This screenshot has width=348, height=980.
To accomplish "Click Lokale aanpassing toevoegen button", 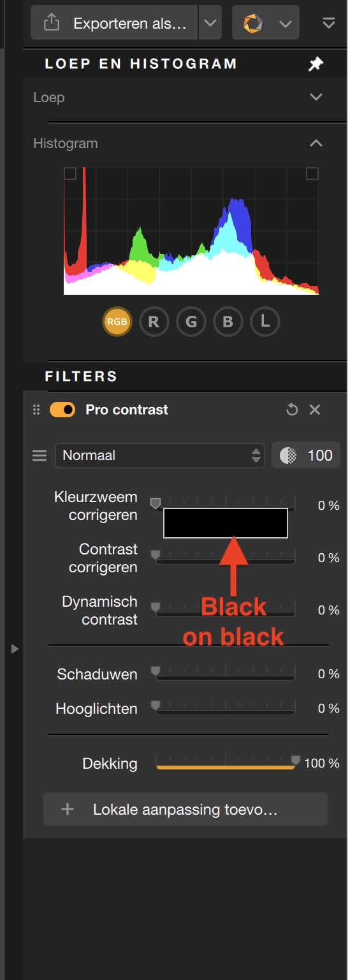I will click(185, 810).
